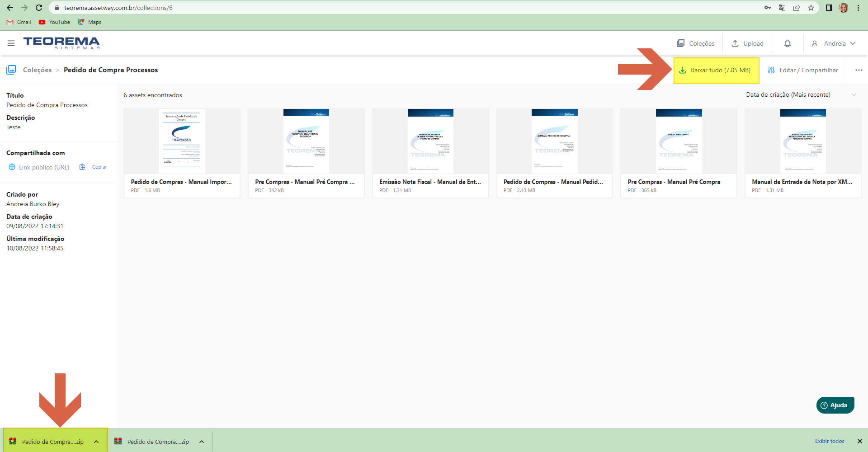The height and width of the screenshot is (452, 868).
Task: Open Manual de Entrada de Nota thumbnail
Action: tap(803, 141)
